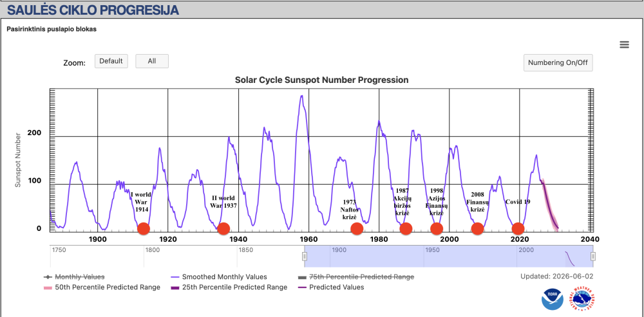Viewport: 644px width, 317px height.
Task: Set zoom to All
Action: pyautogui.click(x=152, y=61)
